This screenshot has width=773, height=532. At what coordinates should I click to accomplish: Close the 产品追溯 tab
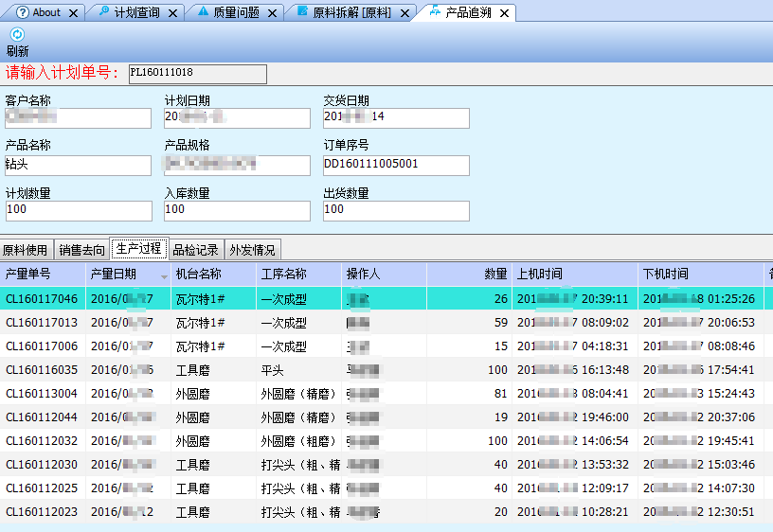click(503, 13)
